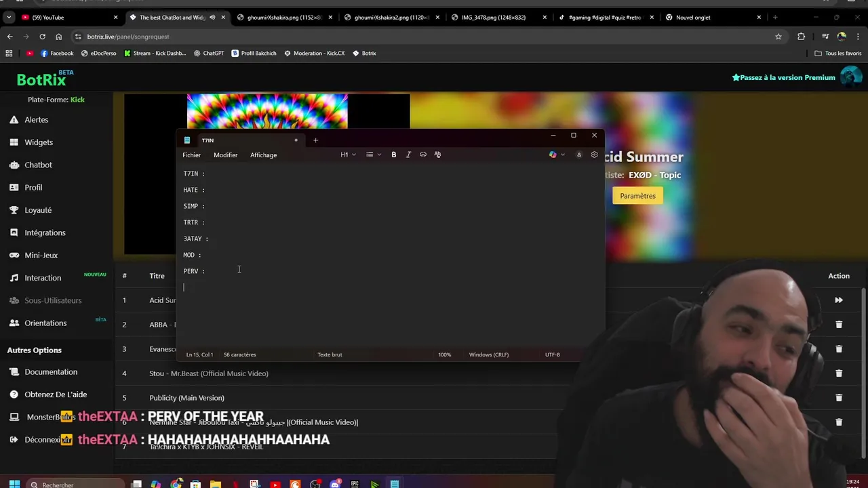Image resolution: width=868 pixels, height=488 pixels.
Task: Click the 'PERV :' line in the Notepad text
Action: click(x=194, y=271)
